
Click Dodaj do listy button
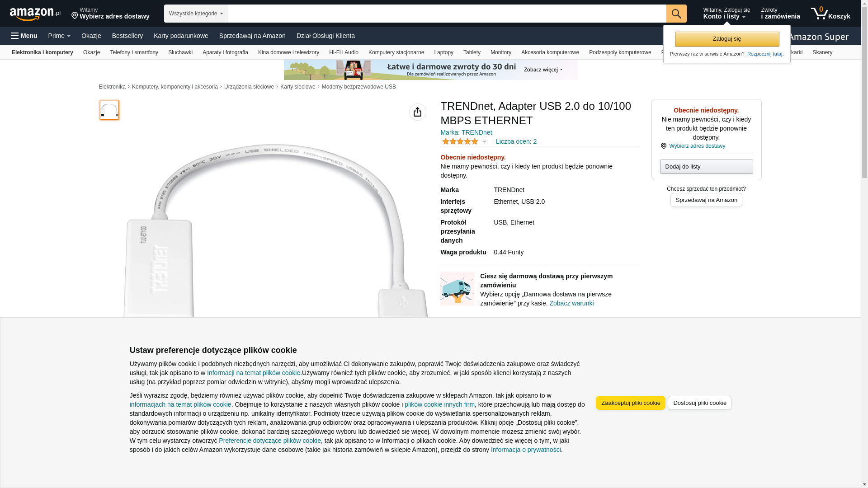click(x=707, y=167)
